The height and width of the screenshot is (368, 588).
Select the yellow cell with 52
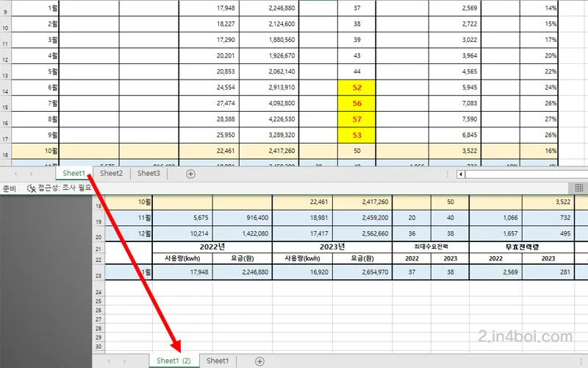click(356, 88)
